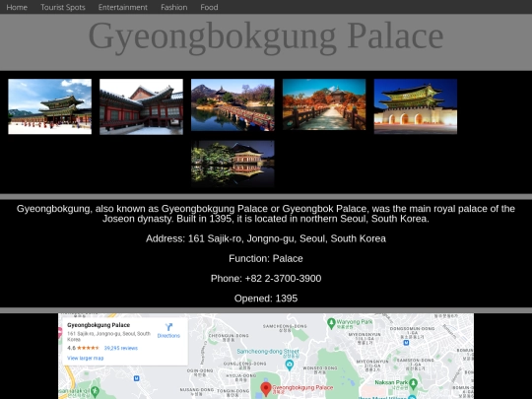Image resolution: width=532 pixels, height=399 pixels.
Task: Open the bridge over lake with mountain photo
Action: (x=233, y=104)
